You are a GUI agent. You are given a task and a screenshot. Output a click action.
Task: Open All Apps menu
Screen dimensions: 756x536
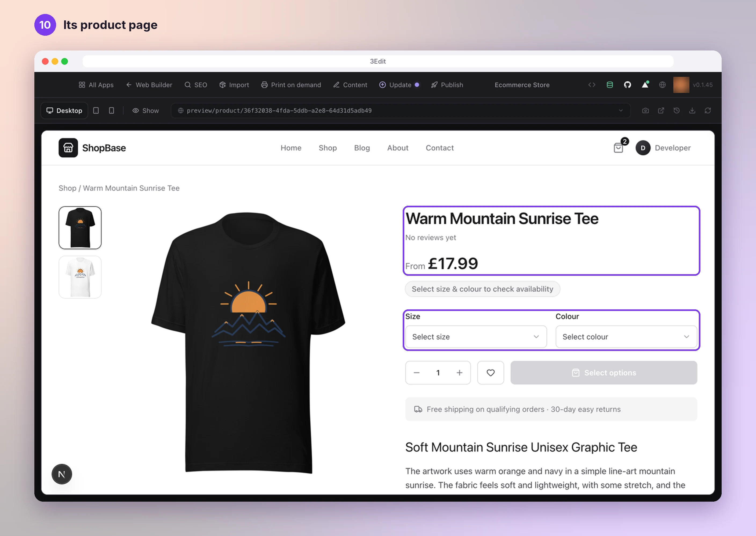tap(96, 85)
